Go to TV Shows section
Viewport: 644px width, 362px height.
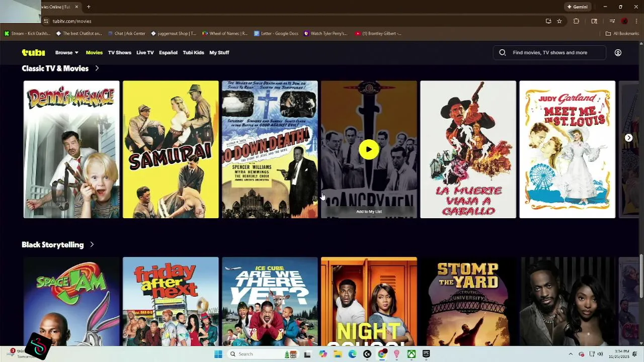pos(119,52)
